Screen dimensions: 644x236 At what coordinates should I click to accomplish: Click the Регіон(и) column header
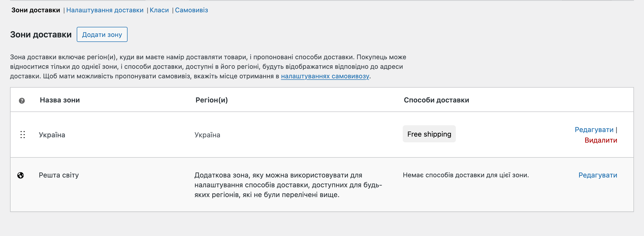(212, 100)
